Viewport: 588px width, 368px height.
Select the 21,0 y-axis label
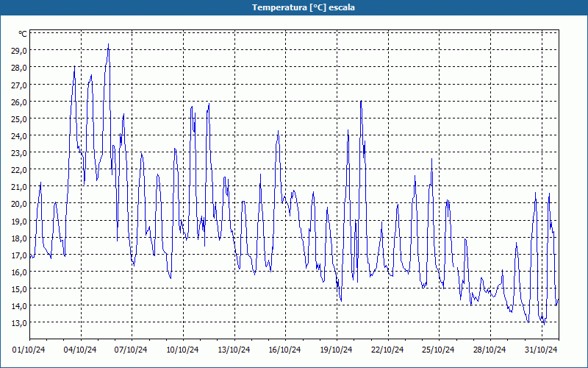[19, 187]
